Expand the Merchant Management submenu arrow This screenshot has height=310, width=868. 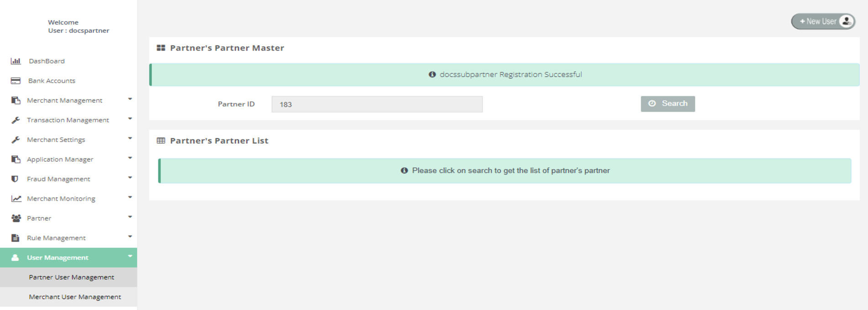130,99
